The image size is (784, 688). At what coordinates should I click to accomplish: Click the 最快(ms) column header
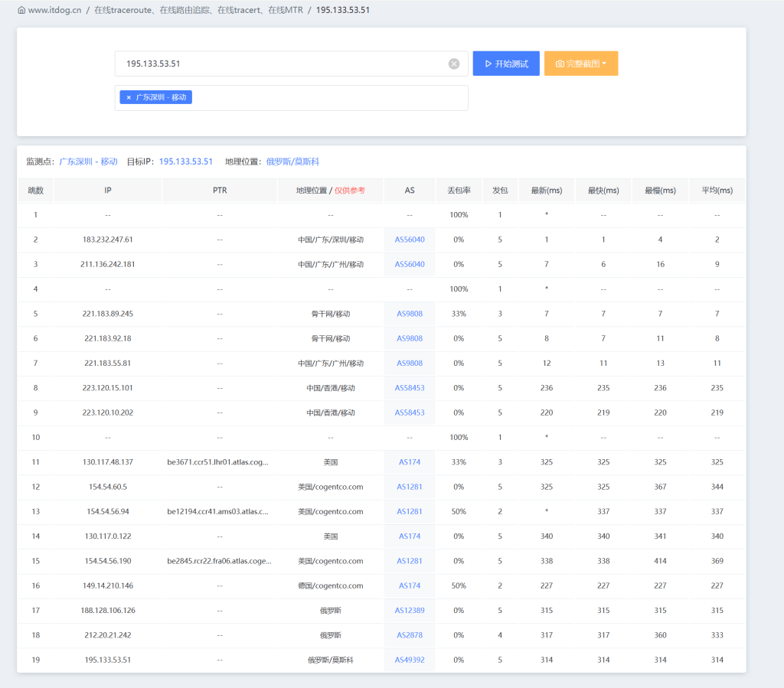[x=603, y=191]
